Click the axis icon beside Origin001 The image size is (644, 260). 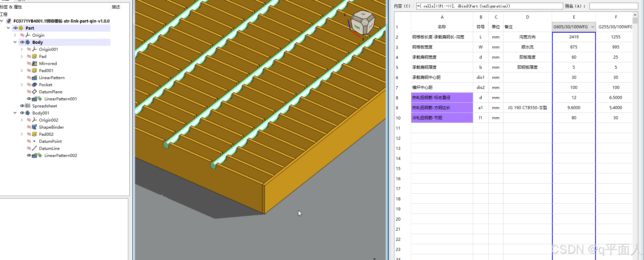tap(35, 49)
